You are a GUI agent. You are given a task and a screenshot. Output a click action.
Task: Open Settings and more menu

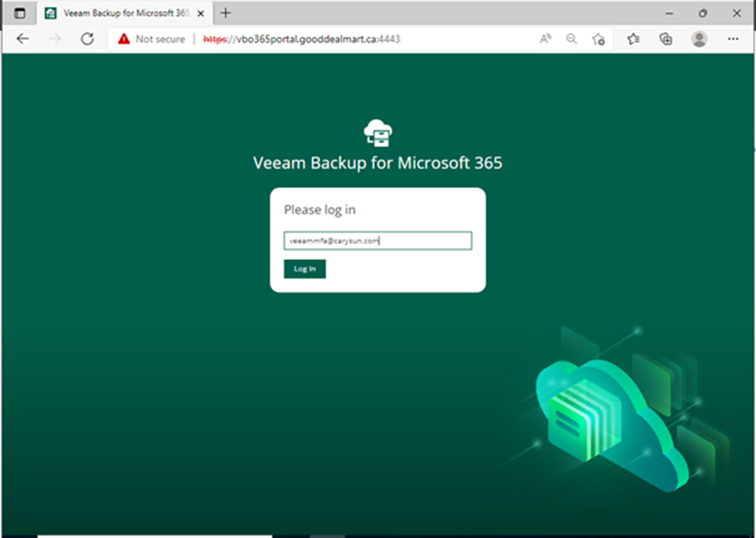point(733,39)
